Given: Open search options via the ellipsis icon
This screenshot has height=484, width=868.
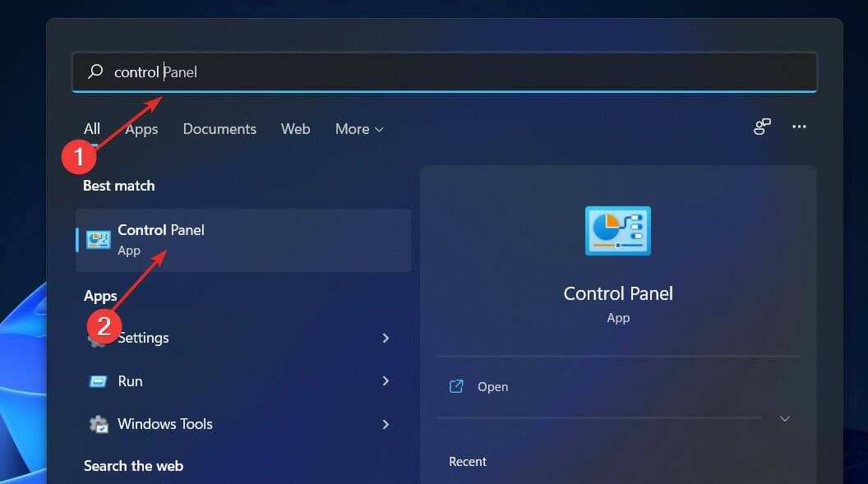Looking at the screenshot, I should pyautogui.click(x=799, y=127).
